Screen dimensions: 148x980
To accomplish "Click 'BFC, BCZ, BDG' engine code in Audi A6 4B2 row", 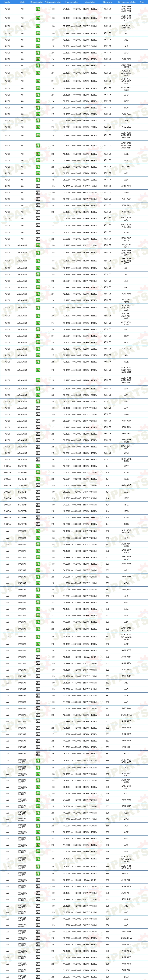I will [126, 239].
